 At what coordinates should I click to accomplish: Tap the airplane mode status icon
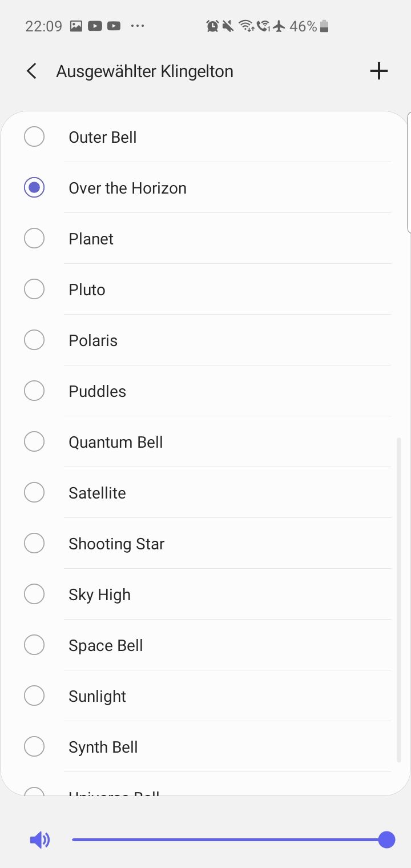click(279, 26)
